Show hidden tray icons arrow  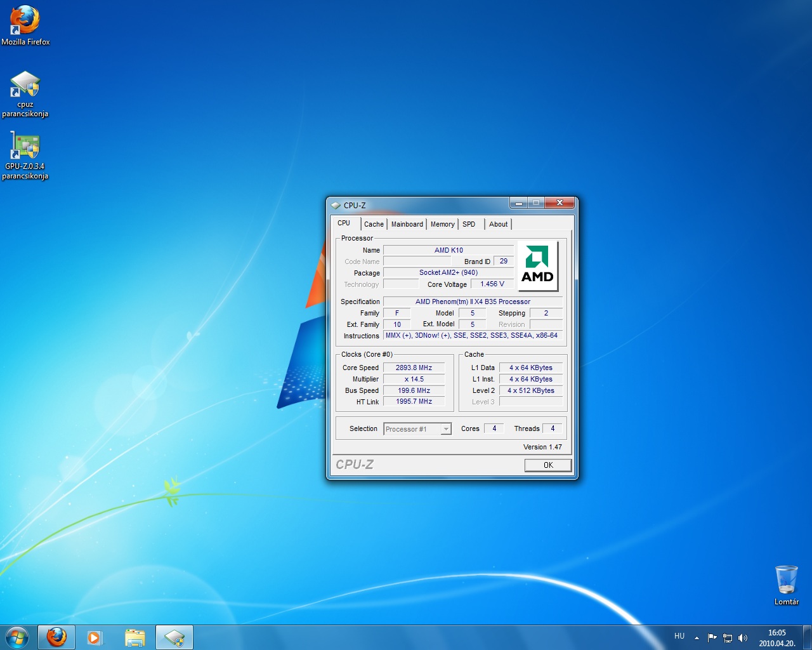pos(697,638)
